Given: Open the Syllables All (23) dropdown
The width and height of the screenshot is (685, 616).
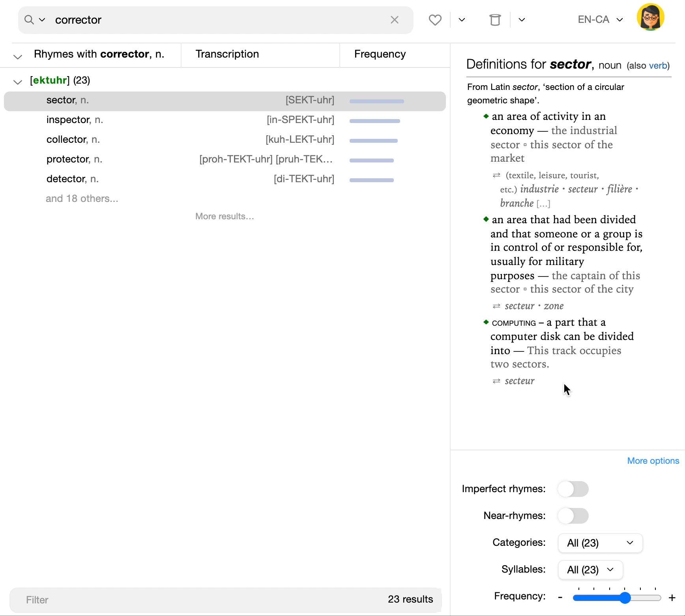Looking at the screenshot, I should point(590,570).
